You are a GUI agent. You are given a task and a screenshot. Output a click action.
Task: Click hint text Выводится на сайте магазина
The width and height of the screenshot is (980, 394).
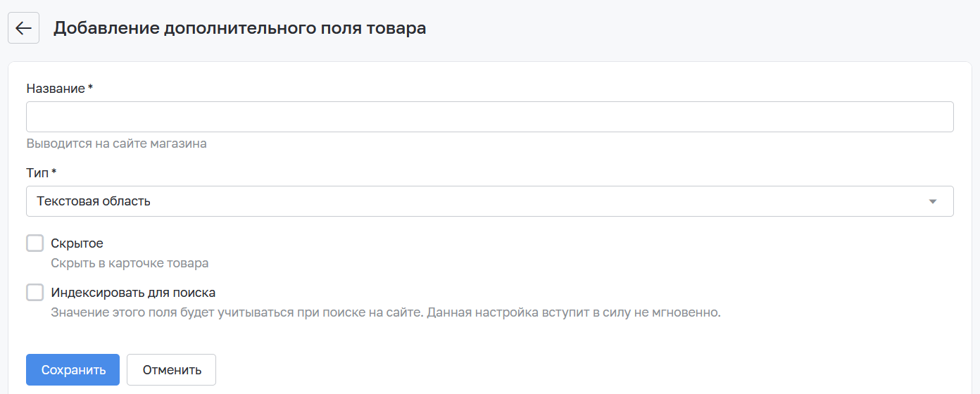coord(117,144)
